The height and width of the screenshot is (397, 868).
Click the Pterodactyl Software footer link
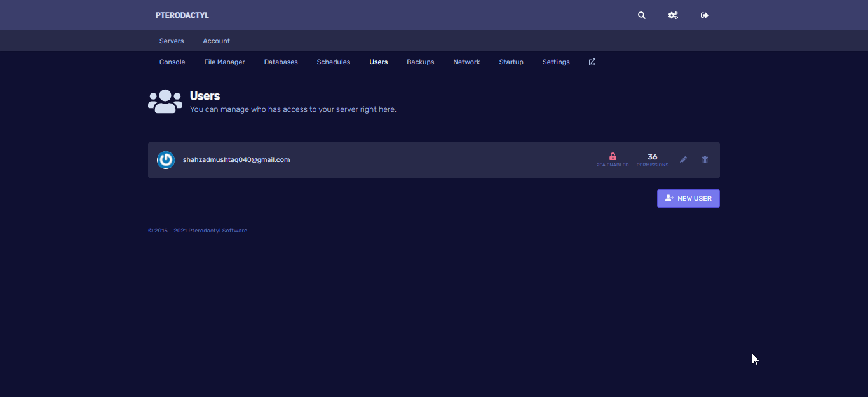point(217,231)
